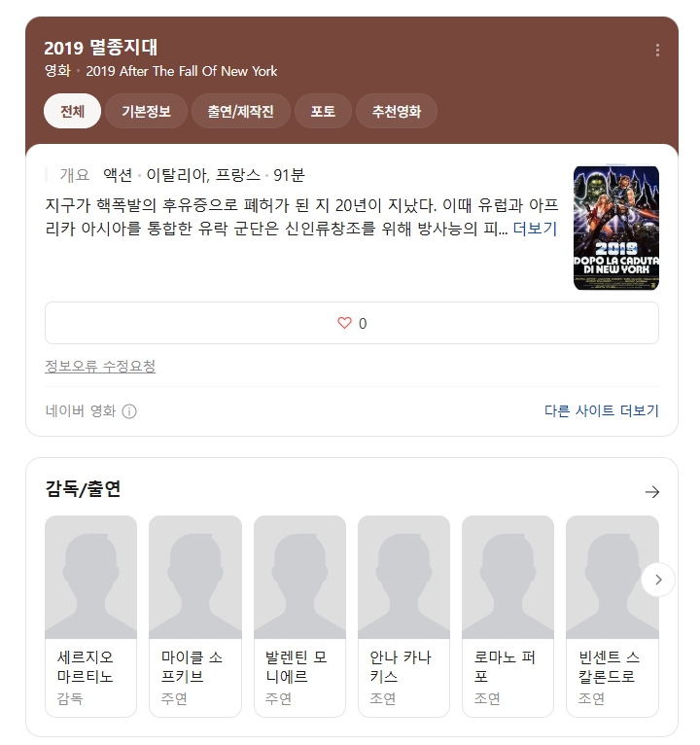Click the arrow next to 감독/출연

652,492
